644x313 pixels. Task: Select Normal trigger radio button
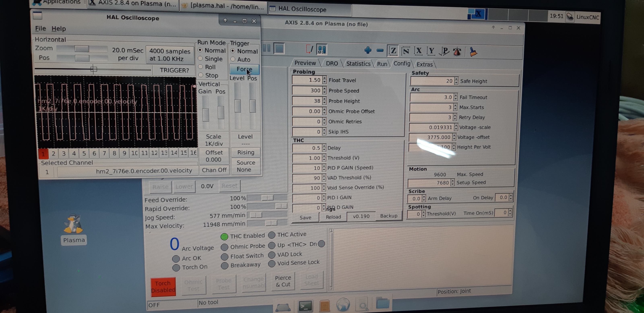[233, 51]
